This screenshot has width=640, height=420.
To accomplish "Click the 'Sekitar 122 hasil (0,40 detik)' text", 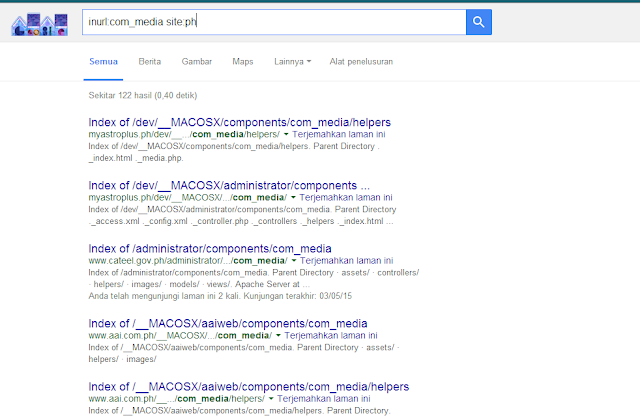I will 143,96.
